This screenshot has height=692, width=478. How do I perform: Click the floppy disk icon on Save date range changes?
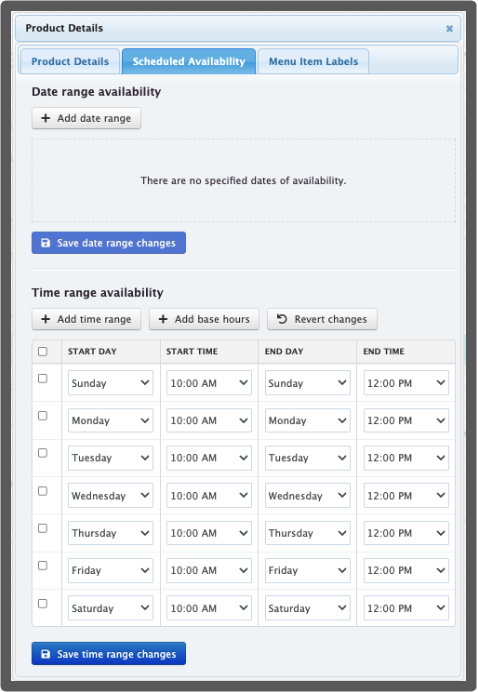[x=45, y=243]
